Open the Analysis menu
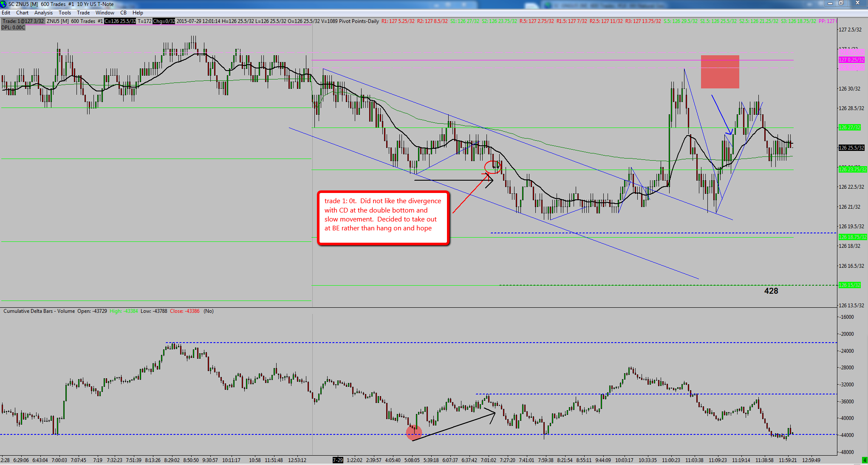Viewport: 868px width, 465px height. (43, 13)
